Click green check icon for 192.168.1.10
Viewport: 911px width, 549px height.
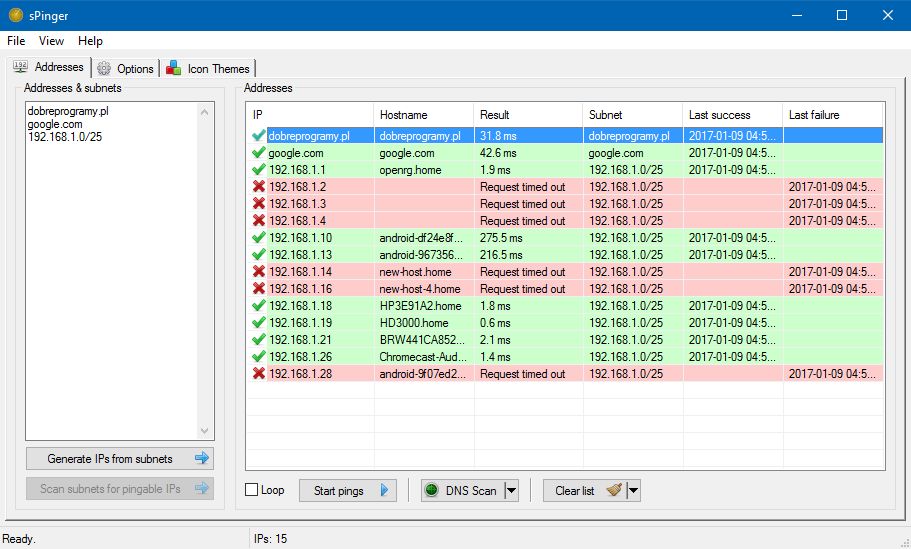(259, 238)
